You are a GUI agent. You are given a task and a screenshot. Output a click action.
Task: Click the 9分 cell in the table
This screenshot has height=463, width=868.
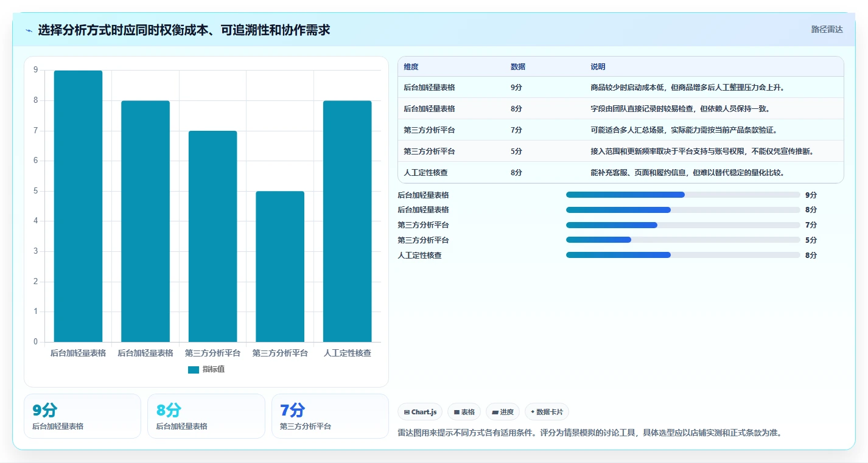click(516, 88)
